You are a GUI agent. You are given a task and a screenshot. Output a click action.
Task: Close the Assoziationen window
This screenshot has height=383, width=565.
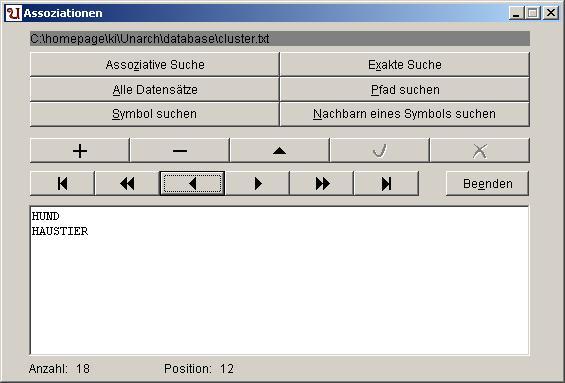[x=551, y=13]
